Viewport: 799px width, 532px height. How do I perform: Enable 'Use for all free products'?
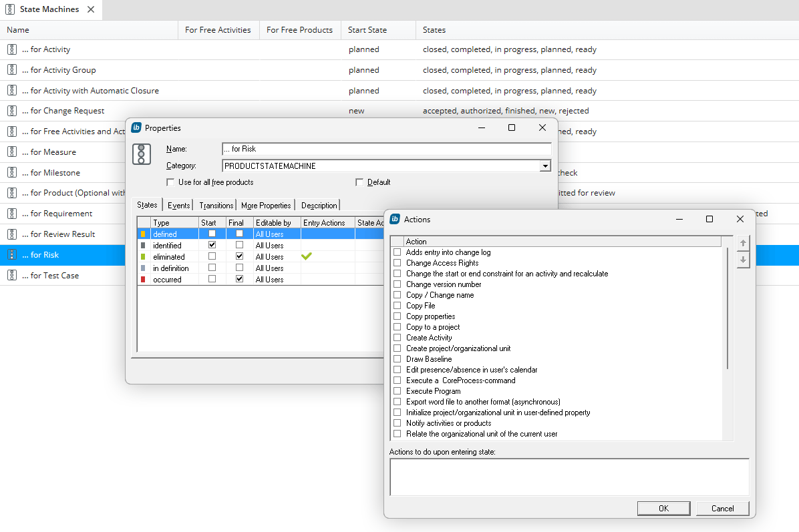coord(171,182)
